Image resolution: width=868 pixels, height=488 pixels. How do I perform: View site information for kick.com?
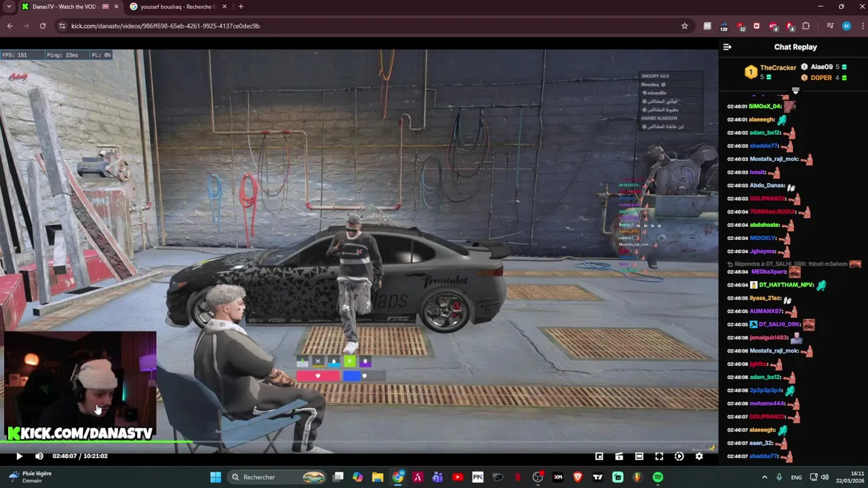(x=62, y=26)
